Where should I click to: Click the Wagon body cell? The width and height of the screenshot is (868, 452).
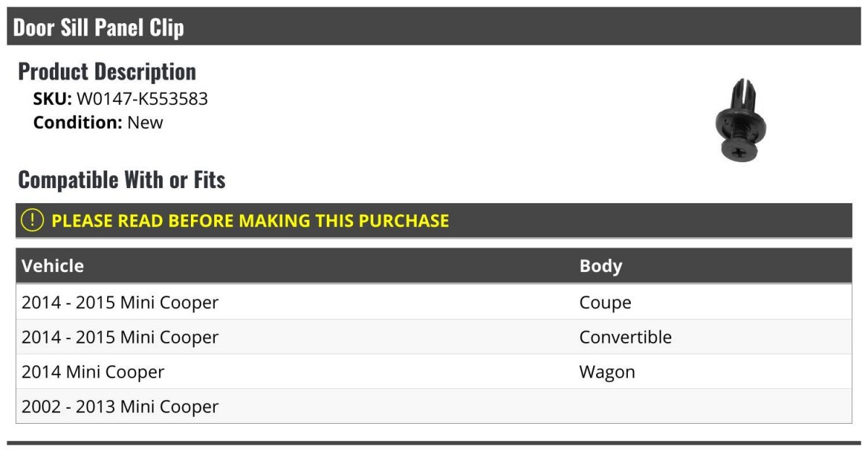(608, 372)
